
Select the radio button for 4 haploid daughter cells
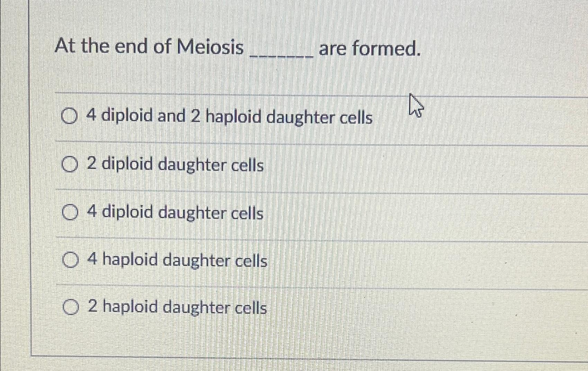pyautogui.click(x=70, y=260)
